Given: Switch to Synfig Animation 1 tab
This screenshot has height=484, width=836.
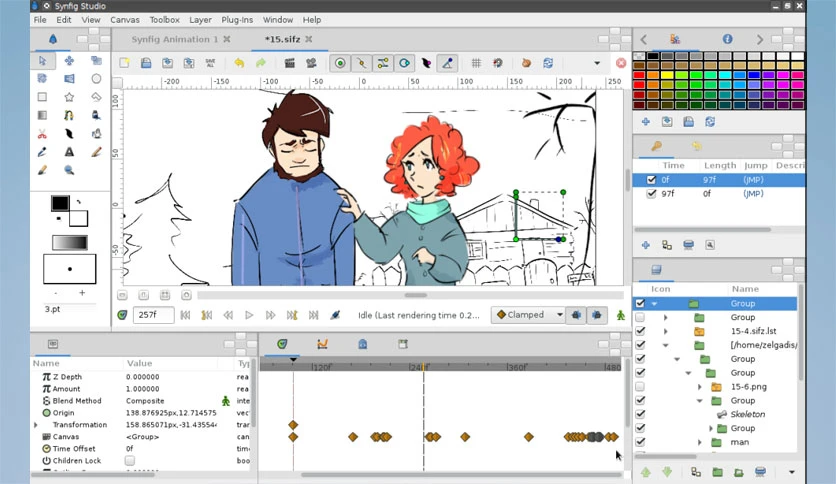Looking at the screenshot, I should (175, 39).
